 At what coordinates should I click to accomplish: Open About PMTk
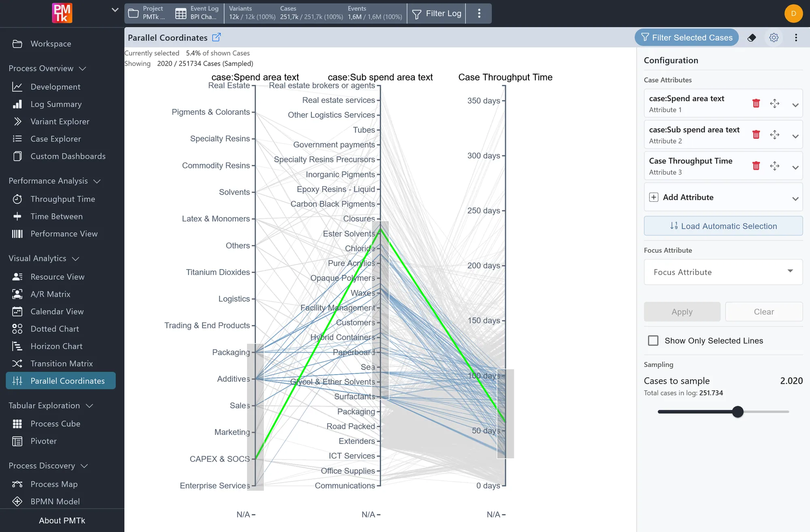tap(62, 521)
